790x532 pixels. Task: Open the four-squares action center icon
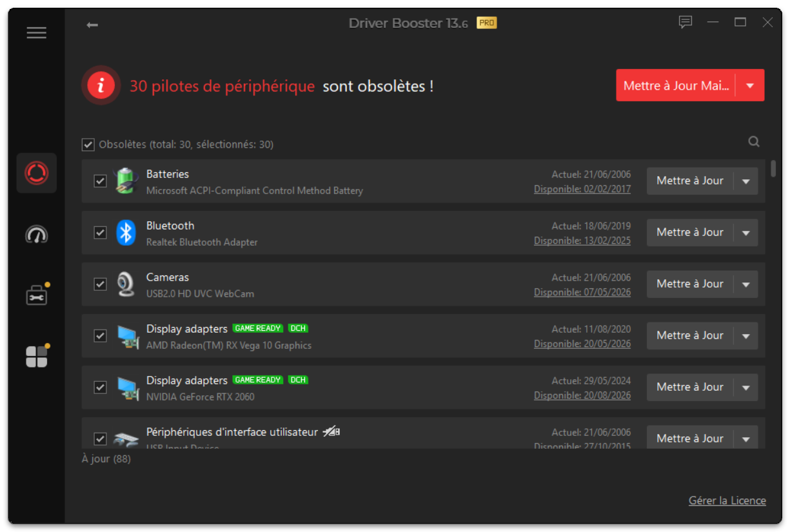tap(37, 356)
